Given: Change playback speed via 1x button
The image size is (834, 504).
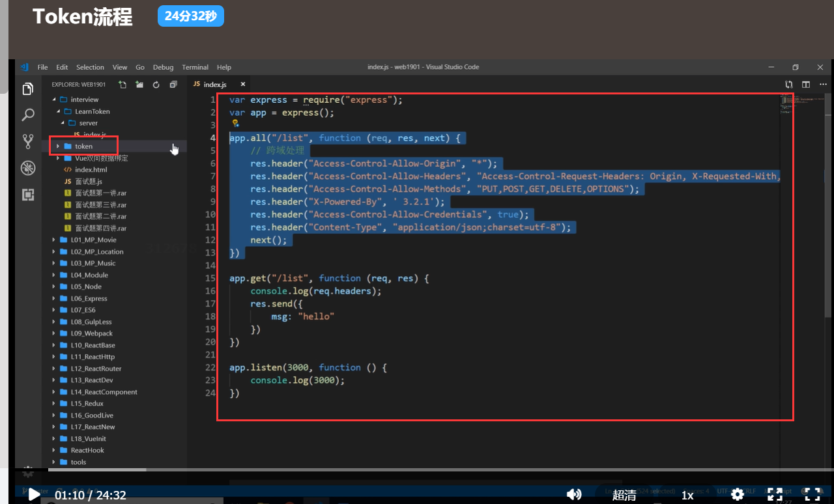Looking at the screenshot, I should tap(687, 496).
